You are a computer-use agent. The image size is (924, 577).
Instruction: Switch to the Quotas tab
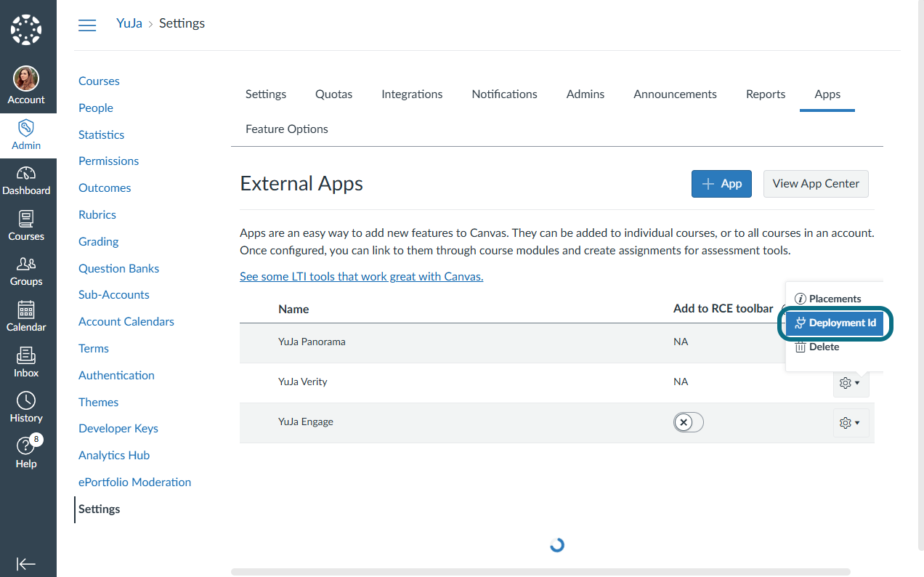334,94
